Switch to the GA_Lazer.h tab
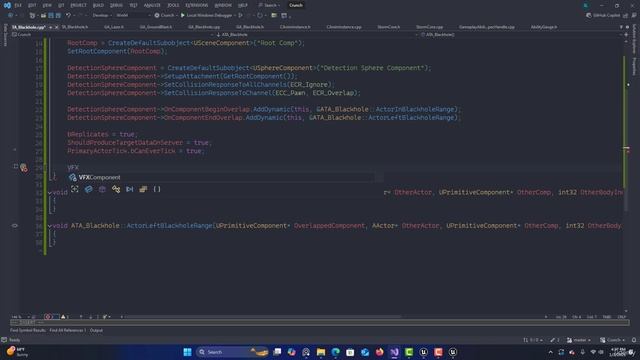The width and height of the screenshot is (640, 360). tap(114, 27)
